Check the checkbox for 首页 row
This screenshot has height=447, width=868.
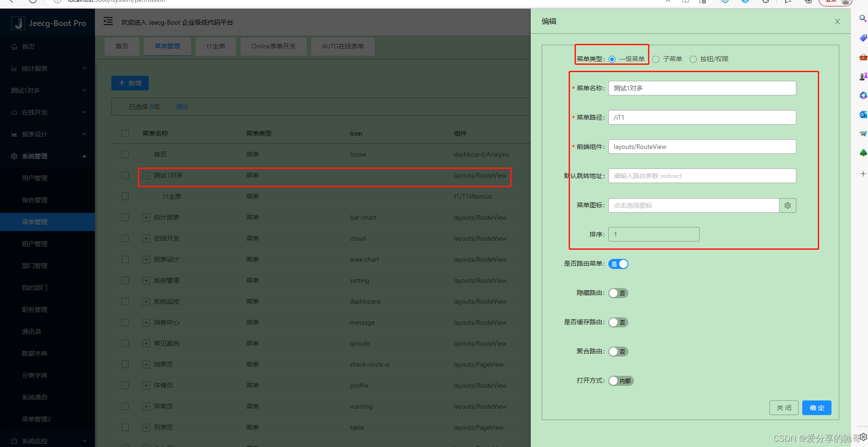(125, 154)
